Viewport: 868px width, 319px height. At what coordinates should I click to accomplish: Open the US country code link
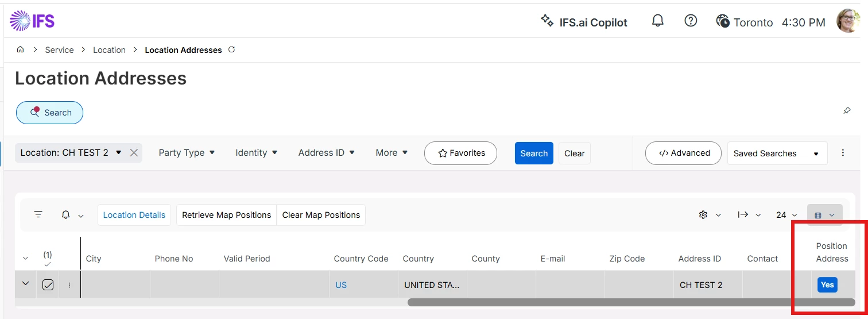coord(341,285)
